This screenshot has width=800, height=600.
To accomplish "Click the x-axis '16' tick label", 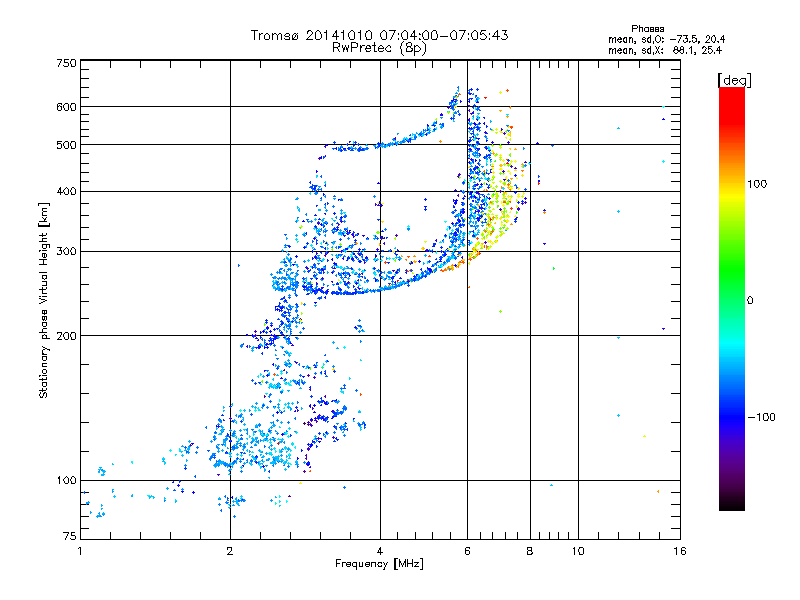I will [680, 551].
